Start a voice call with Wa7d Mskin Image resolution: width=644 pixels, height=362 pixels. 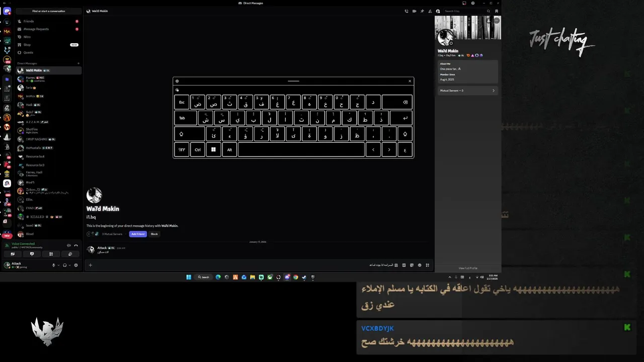[407, 11]
